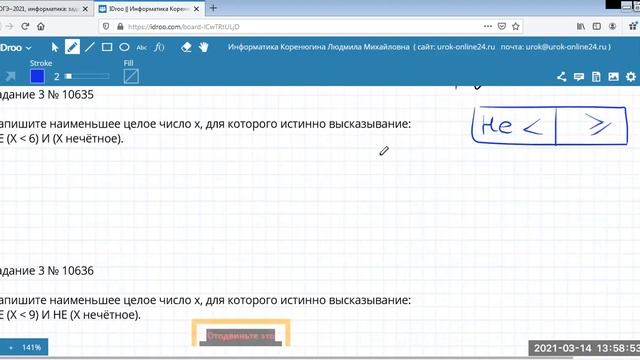
Task: Open page actions three-dots menu
Action: [x=487, y=26]
